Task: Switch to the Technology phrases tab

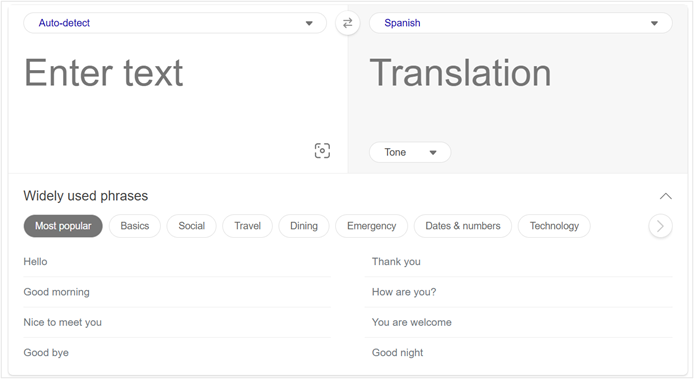Action: pos(554,226)
